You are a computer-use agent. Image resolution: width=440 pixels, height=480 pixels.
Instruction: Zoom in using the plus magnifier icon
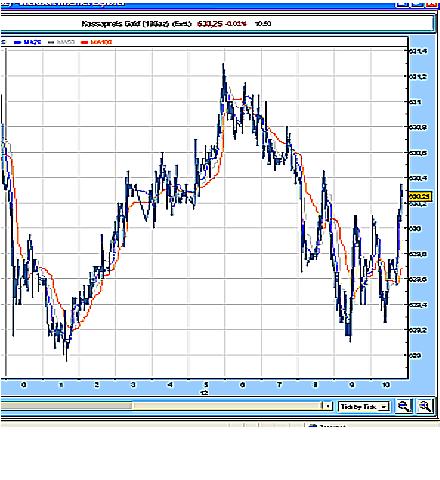point(424,406)
